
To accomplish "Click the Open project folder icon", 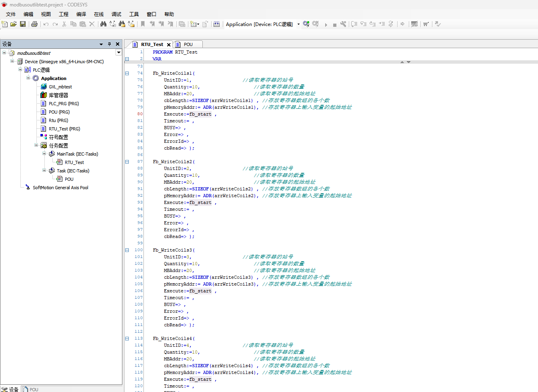I will coord(14,24).
